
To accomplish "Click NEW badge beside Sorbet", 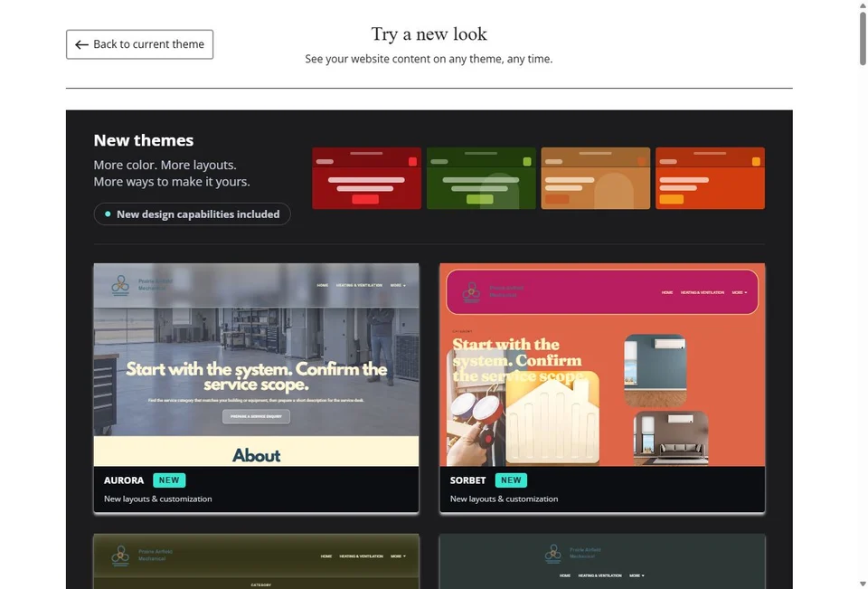I will click(x=511, y=480).
